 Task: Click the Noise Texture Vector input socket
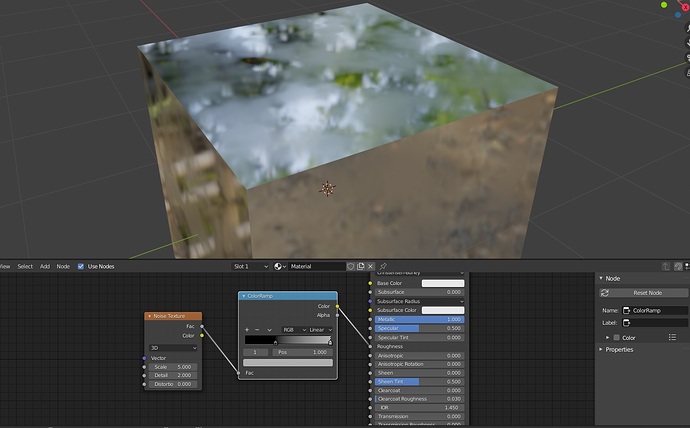[x=144, y=358]
